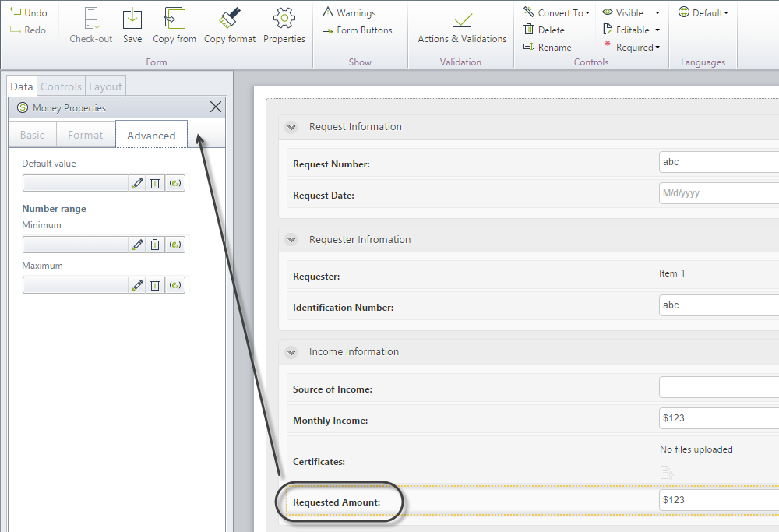
Task: Open the Default language dropdown
Action: [703, 12]
